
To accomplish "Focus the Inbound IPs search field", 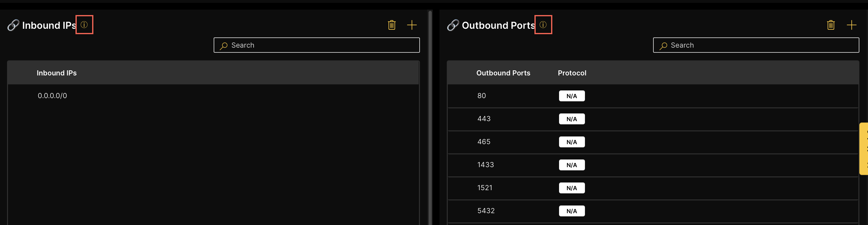I will [x=317, y=45].
